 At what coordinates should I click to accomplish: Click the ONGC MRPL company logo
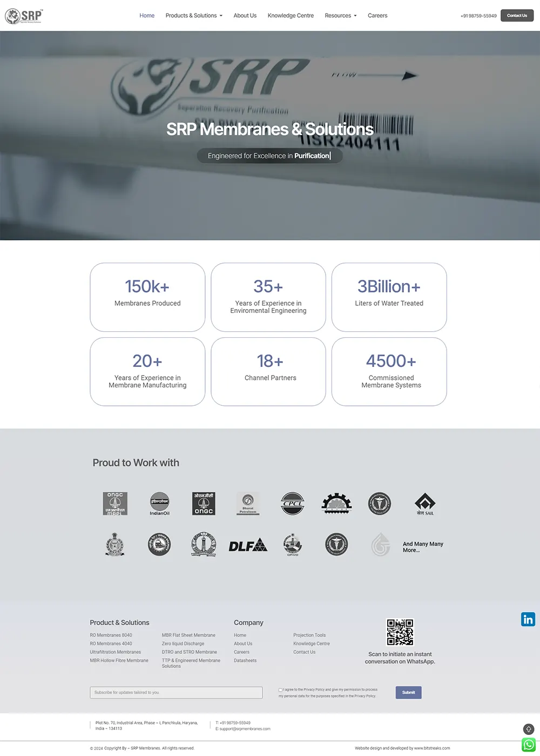[x=115, y=503]
